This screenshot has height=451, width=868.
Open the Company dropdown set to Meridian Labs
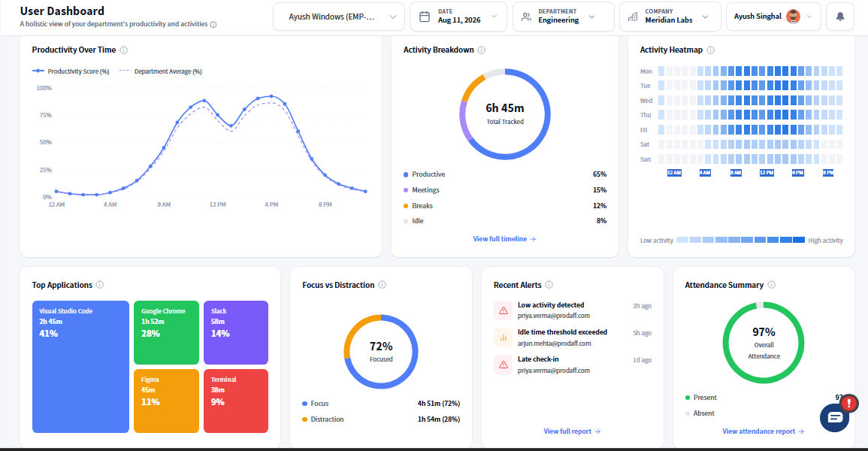[x=670, y=17]
